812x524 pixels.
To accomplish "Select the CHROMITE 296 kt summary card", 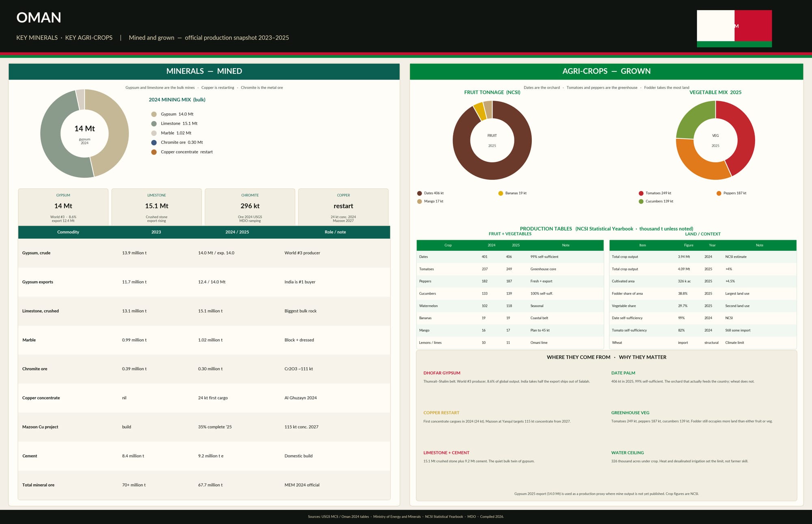I will coord(250,207).
